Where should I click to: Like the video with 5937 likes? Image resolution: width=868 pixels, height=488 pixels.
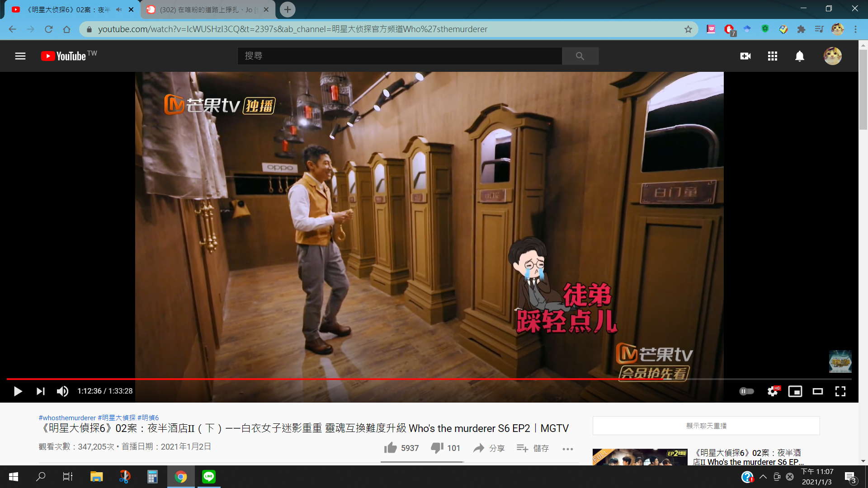pos(401,448)
